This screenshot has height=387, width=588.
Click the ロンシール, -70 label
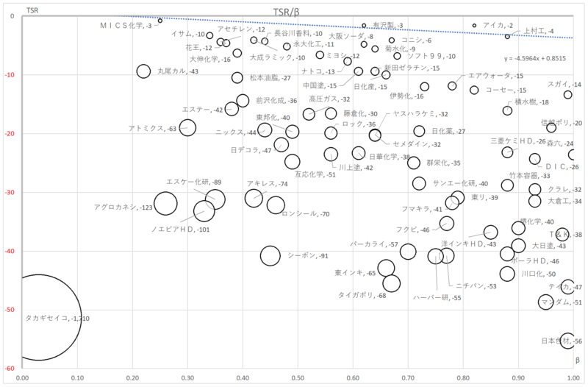[306, 214]
